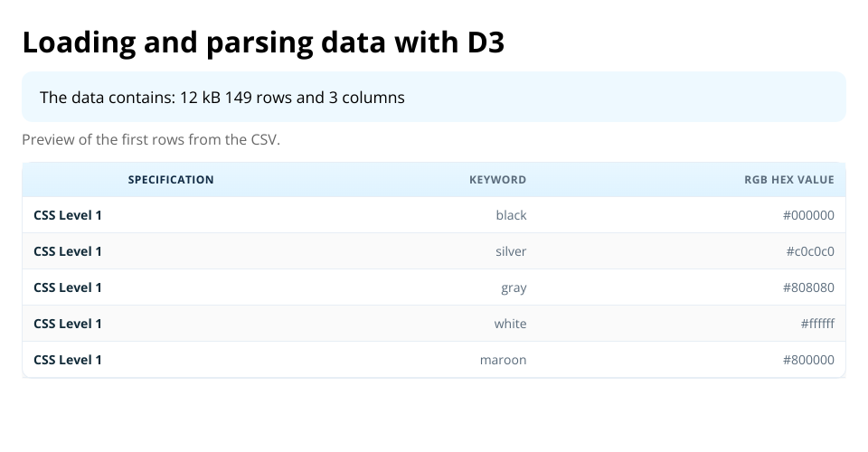Click "CSS Level 1" in the maroon row
The width and height of the screenshot is (868, 452).
[x=68, y=360]
